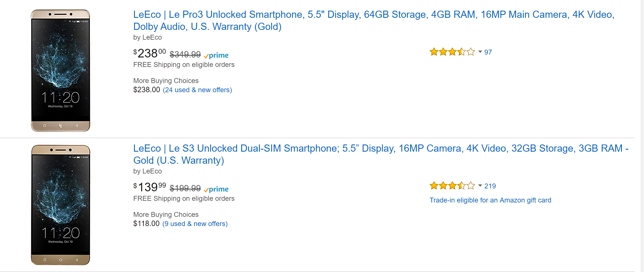Expand the rating dropdown arrow next to 219

coord(480,186)
